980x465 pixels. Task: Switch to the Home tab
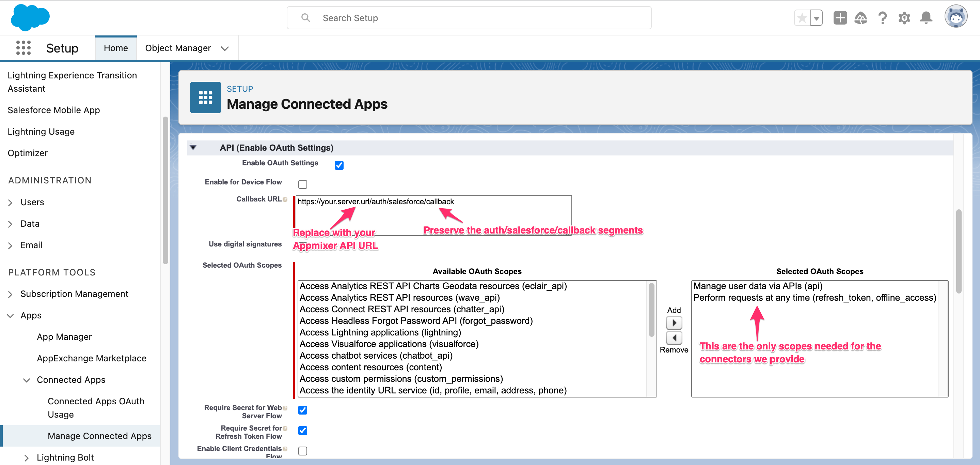tap(116, 48)
